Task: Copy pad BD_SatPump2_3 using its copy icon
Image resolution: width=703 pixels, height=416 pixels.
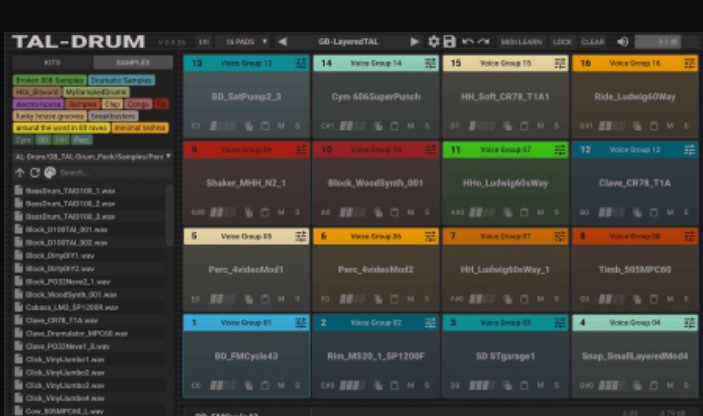Action: [249, 126]
